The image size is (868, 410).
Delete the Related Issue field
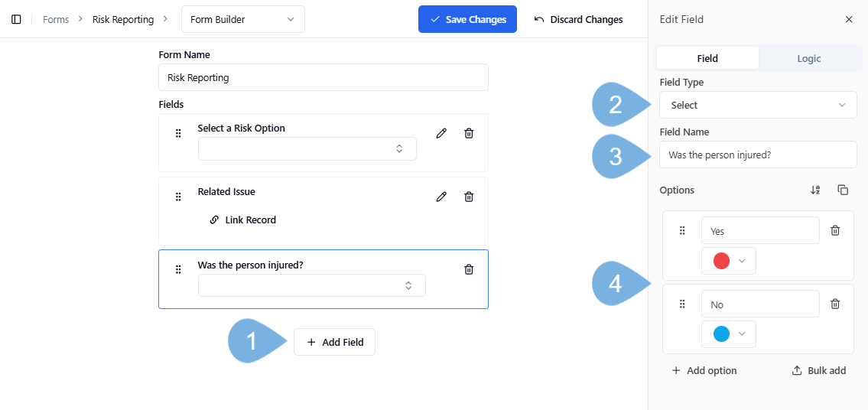click(469, 197)
